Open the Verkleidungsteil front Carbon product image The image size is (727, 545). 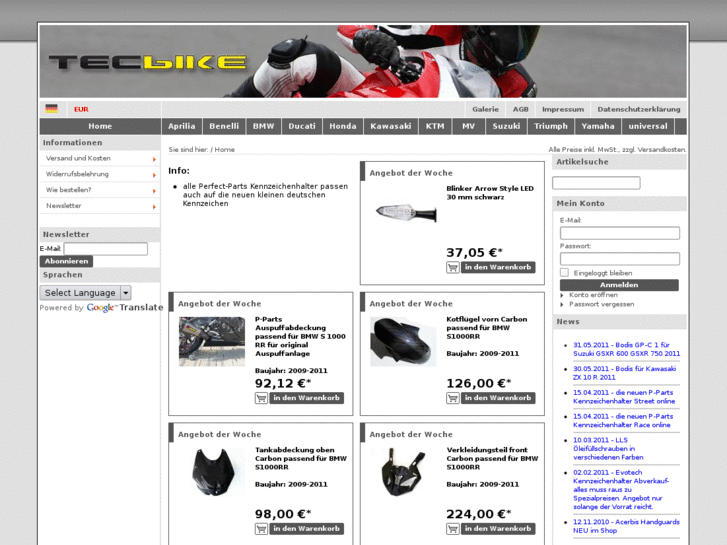(x=403, y=472)
